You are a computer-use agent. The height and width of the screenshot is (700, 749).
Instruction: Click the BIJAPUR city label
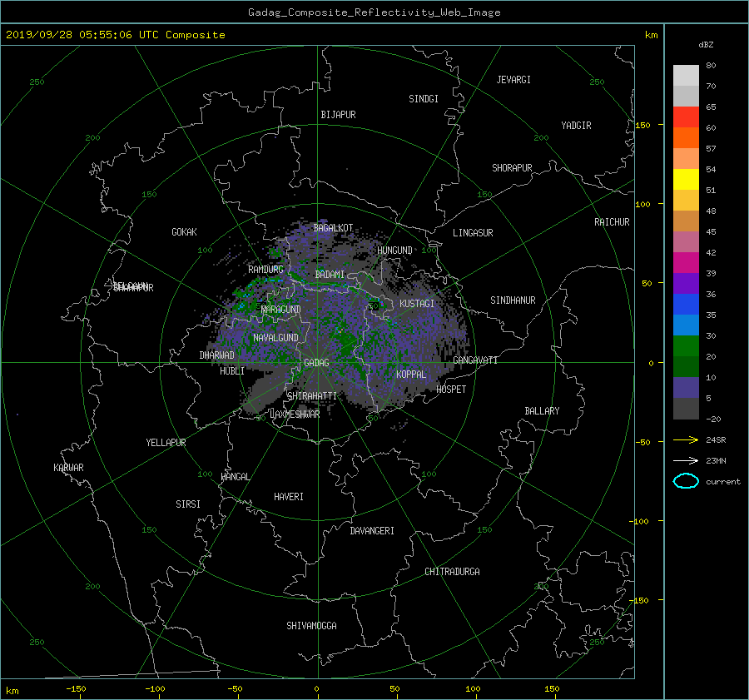338,115
